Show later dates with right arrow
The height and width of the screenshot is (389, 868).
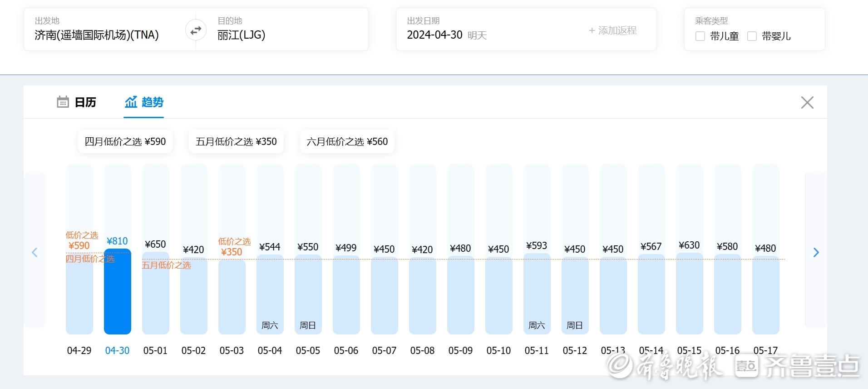point(816,252)
